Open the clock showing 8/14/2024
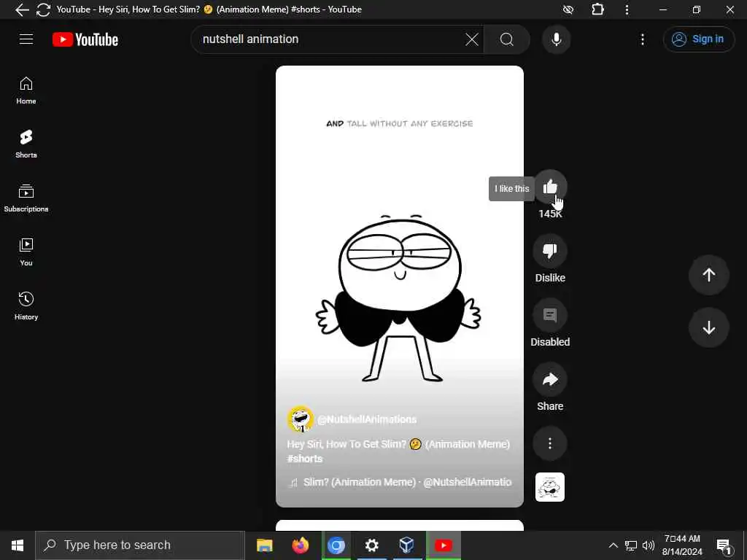Viewport: 747px width, 560px height. click(x=682, y=545)
